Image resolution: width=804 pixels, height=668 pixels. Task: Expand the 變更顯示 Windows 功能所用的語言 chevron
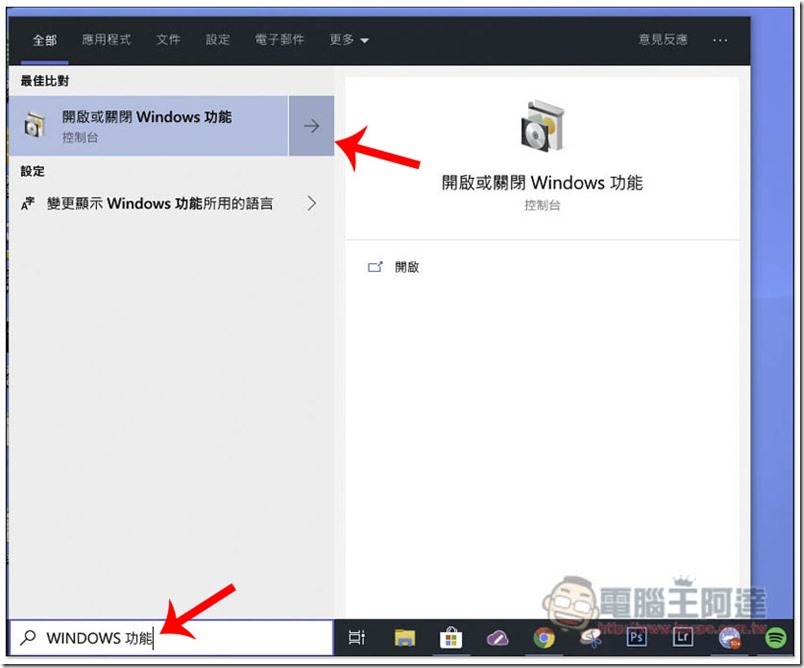coord(311,204)
